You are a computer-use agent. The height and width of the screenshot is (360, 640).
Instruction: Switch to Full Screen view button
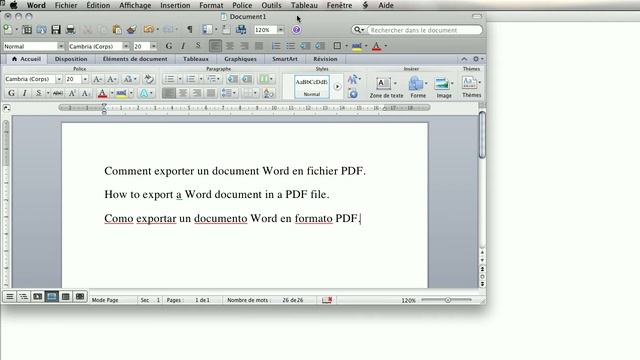[80, 296]
